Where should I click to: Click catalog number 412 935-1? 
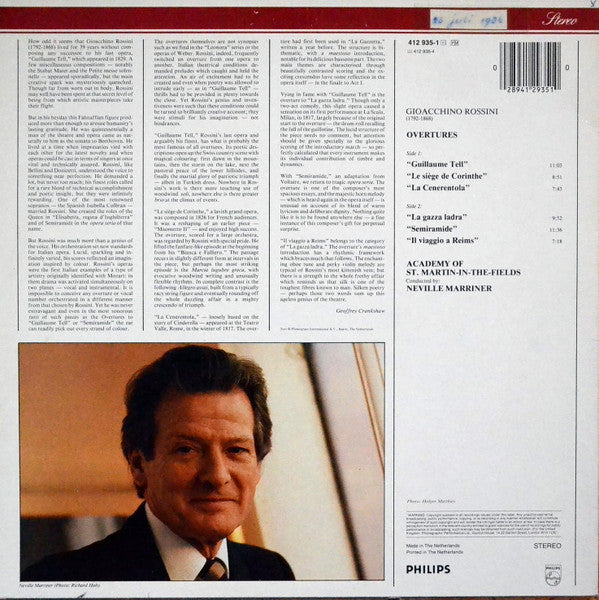point(423,43)
